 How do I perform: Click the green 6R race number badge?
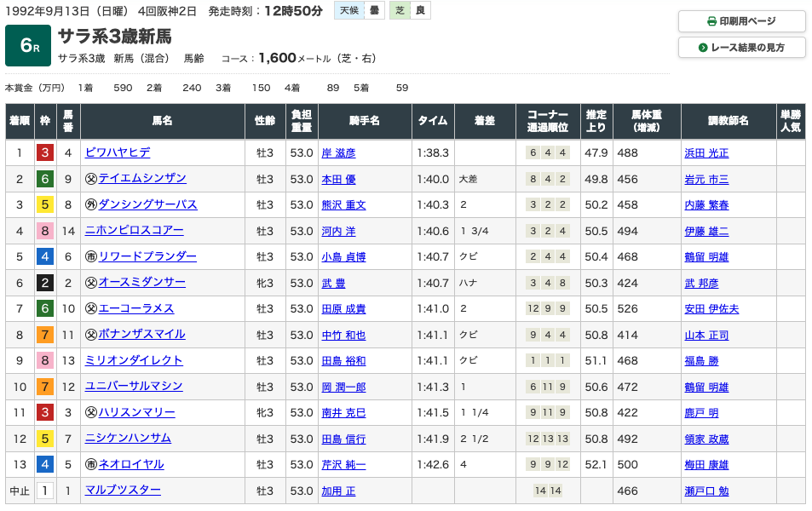click(28, 46)
